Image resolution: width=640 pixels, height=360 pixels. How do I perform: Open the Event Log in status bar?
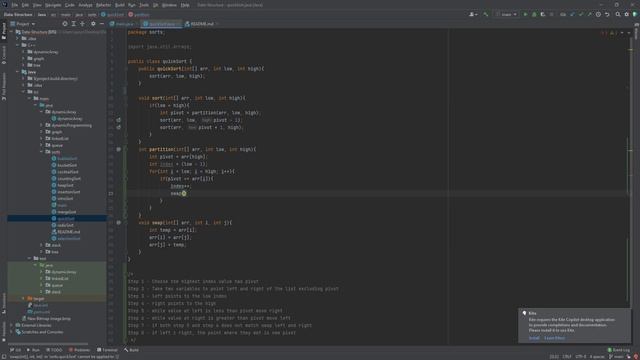pyautogui.click(x=619, y=350)
